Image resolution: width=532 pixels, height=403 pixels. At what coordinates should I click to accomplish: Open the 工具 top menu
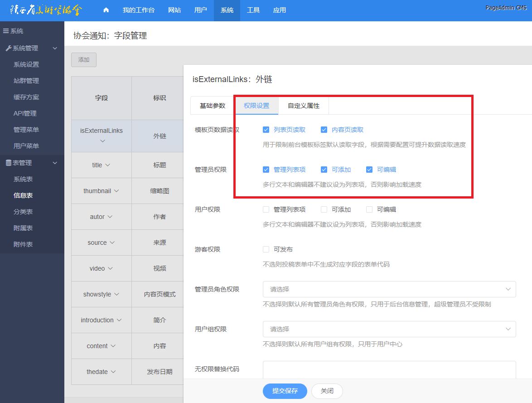click(253, 10)
